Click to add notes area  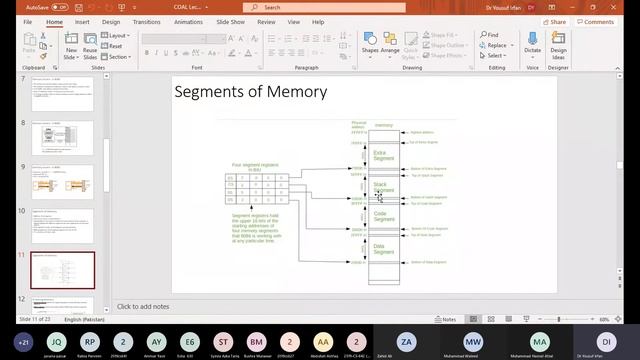(x=143, y=307)
